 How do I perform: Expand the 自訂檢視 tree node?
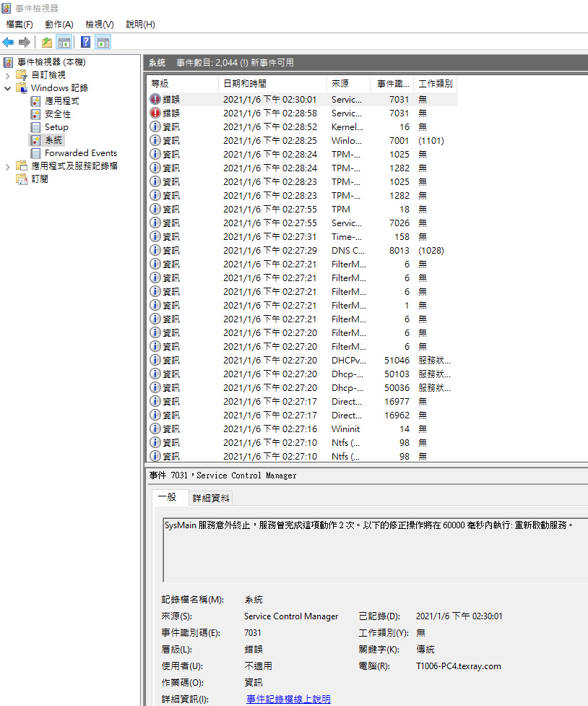[x=8, y=76]
